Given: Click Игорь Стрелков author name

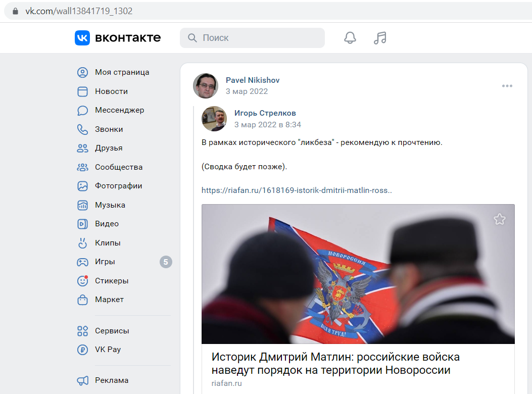Looking at the screenshot, I should click(265, 113).
